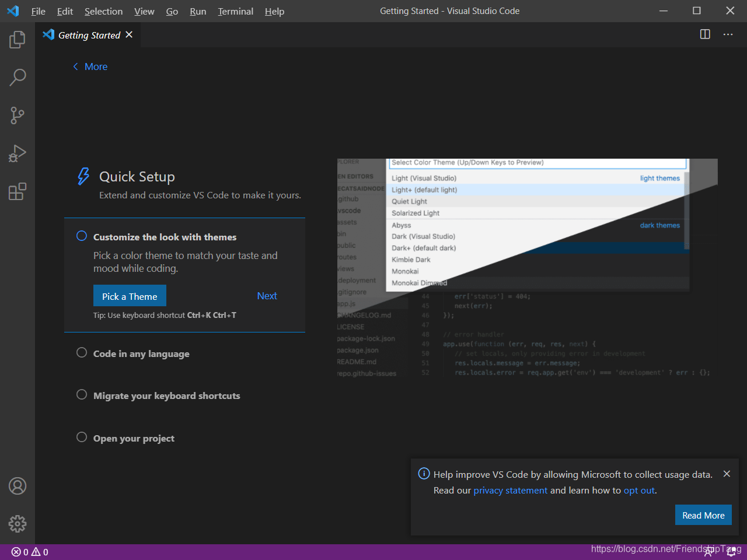Open the Terminal menu
Viewport: 747px width, 560px height.
click(x=236, y=11)
